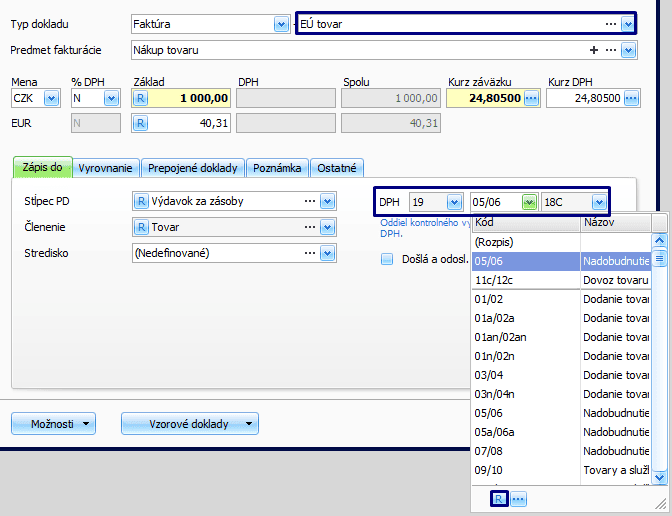Click the Vzorové doklady button

(189, 424)
